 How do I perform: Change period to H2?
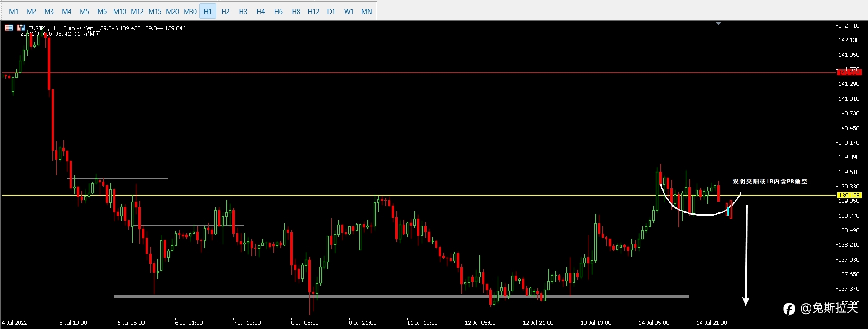tap(225, 11)
